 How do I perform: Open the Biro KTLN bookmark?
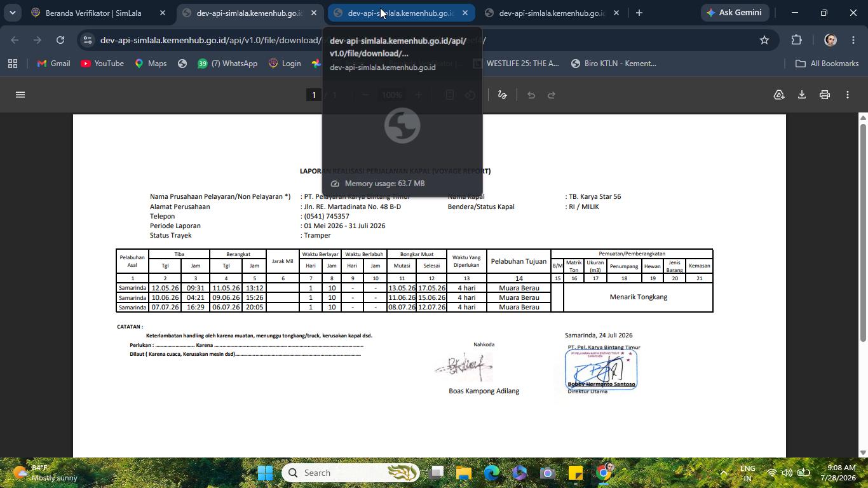[614, 64]
